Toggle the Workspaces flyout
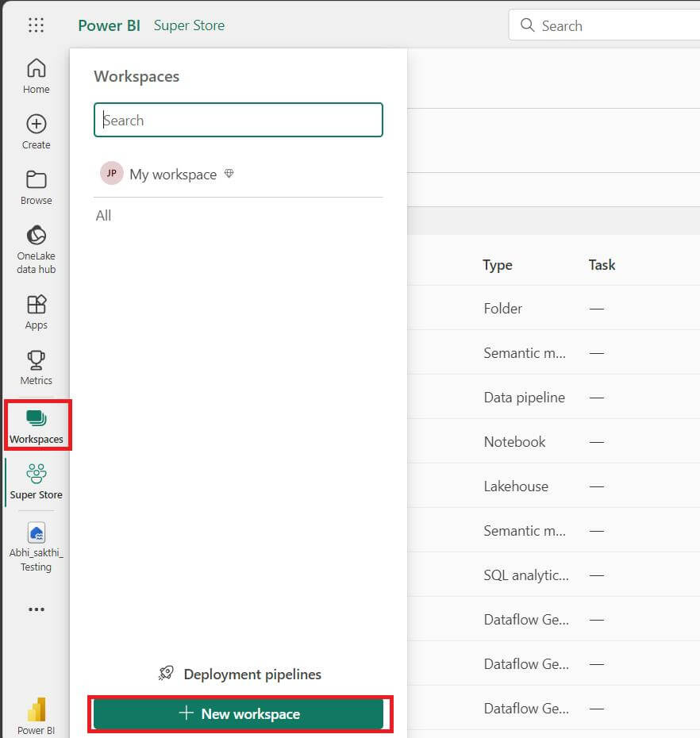 pos(37,426)
